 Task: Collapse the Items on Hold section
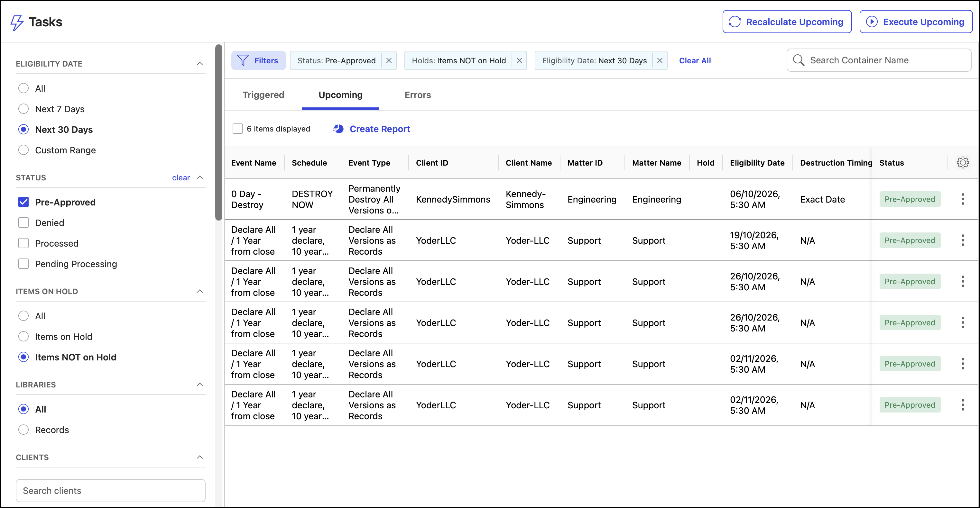(x=200, y=291)
